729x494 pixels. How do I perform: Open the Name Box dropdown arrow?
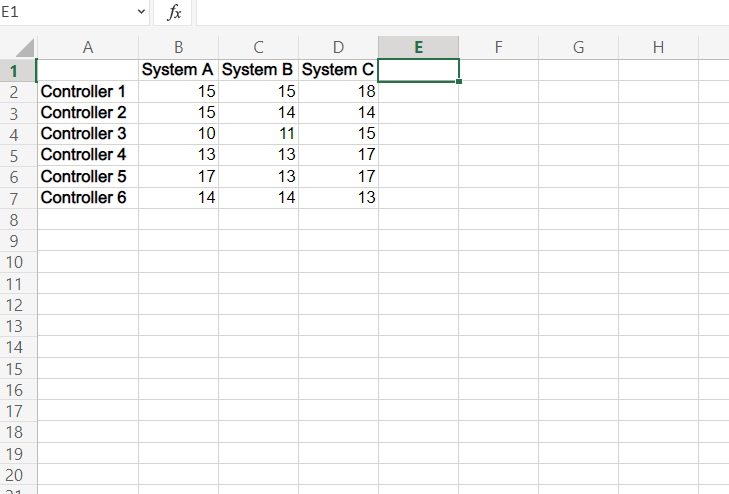point(141,12)
